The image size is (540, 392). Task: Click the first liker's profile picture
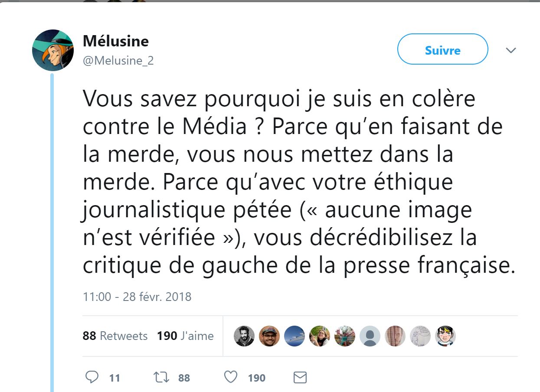click(x=244, y=336)
